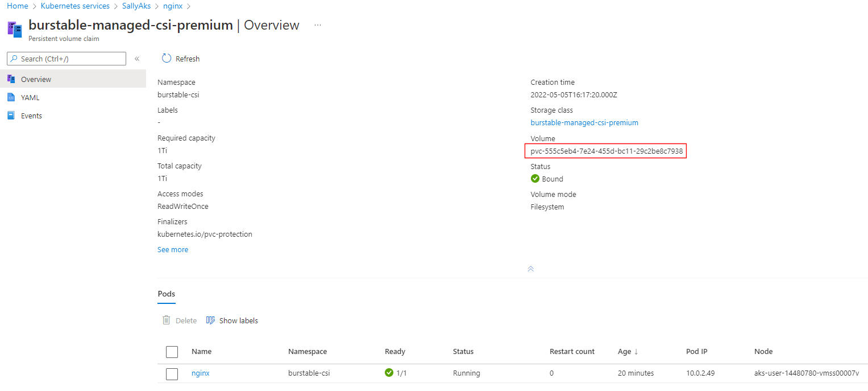Click the Delete button
This screenshot has width=868, height=391.
coord(180,320)
